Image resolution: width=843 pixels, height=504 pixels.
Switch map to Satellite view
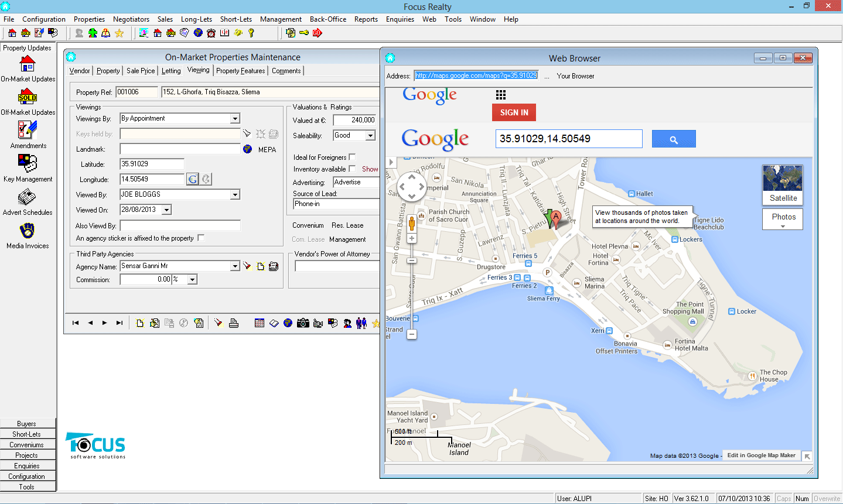click(x=783, y=185)
